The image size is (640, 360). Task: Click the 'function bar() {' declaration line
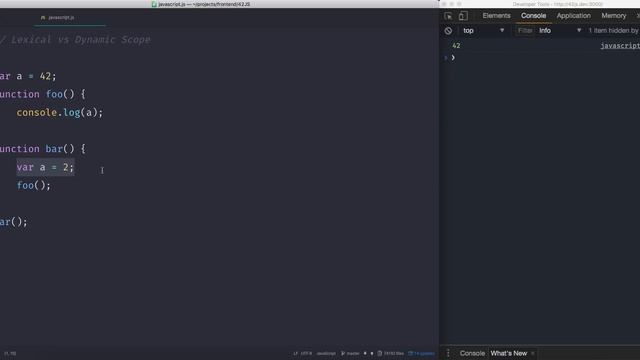tap(43, 149)
